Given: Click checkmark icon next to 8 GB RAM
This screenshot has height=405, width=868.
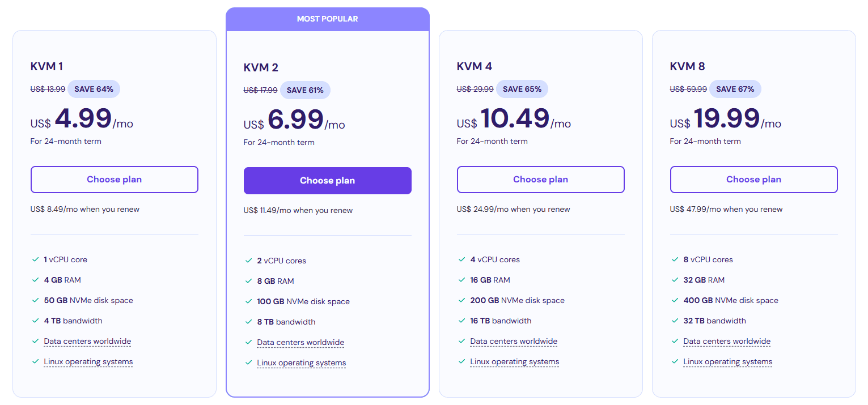Looking at the screenshot, I should (249, 281).
